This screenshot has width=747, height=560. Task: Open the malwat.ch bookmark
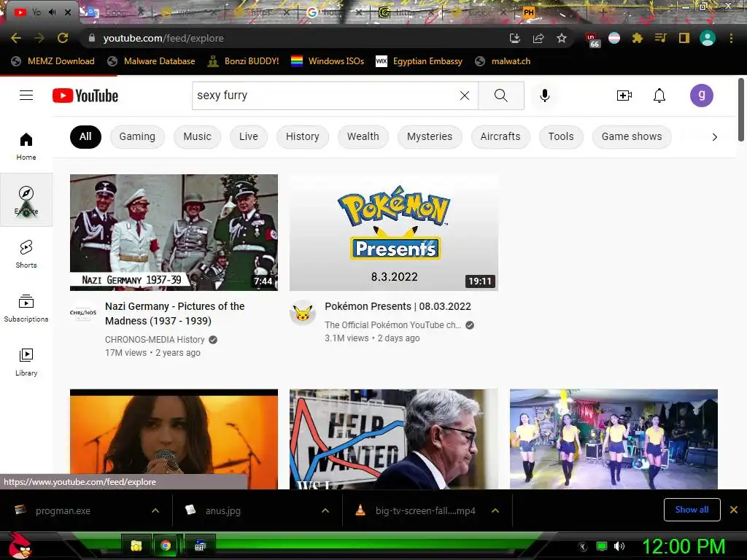pos(503,61)
